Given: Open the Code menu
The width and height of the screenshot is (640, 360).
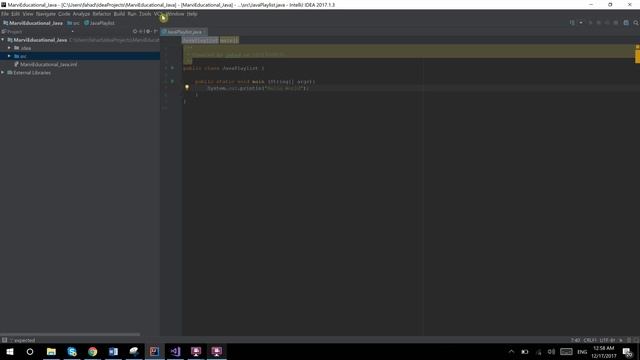Looking at the screenshot, I should (64, 14).
